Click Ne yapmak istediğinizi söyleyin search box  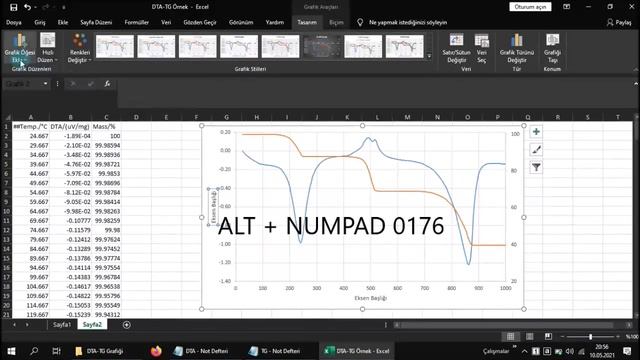point(408,22)
